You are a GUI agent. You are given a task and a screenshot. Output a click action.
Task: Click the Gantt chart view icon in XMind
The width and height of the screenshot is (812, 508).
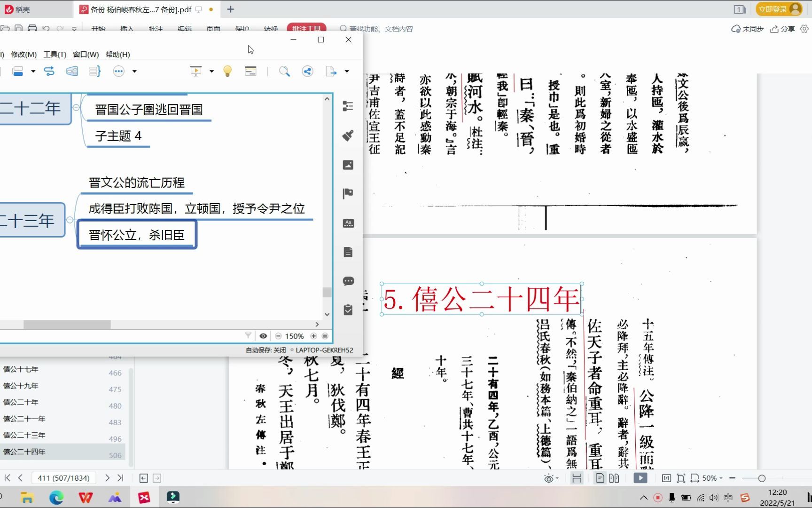tap(250, 71)
